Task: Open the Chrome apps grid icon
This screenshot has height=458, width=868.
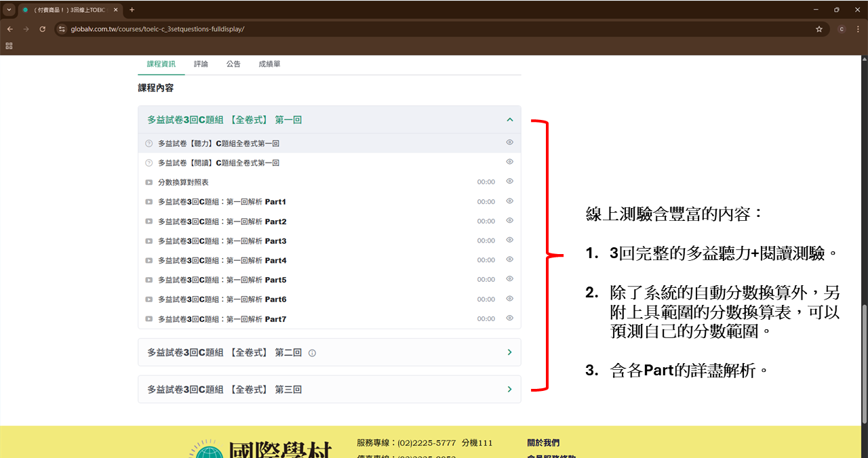Action: pos(9,45)
